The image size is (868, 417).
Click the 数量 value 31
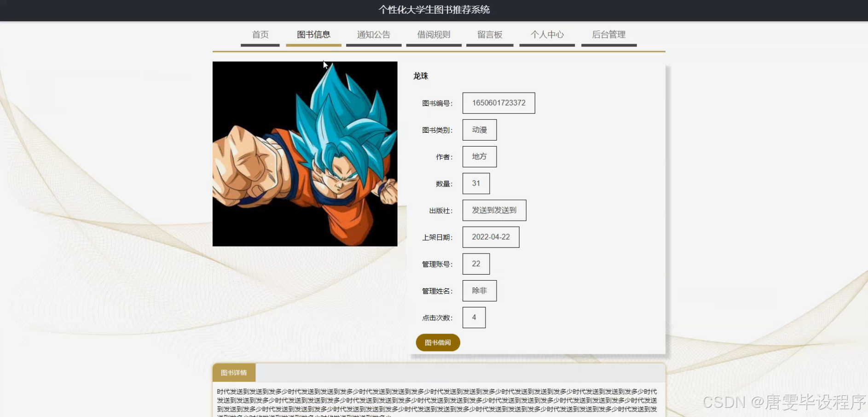coord(476,183)
